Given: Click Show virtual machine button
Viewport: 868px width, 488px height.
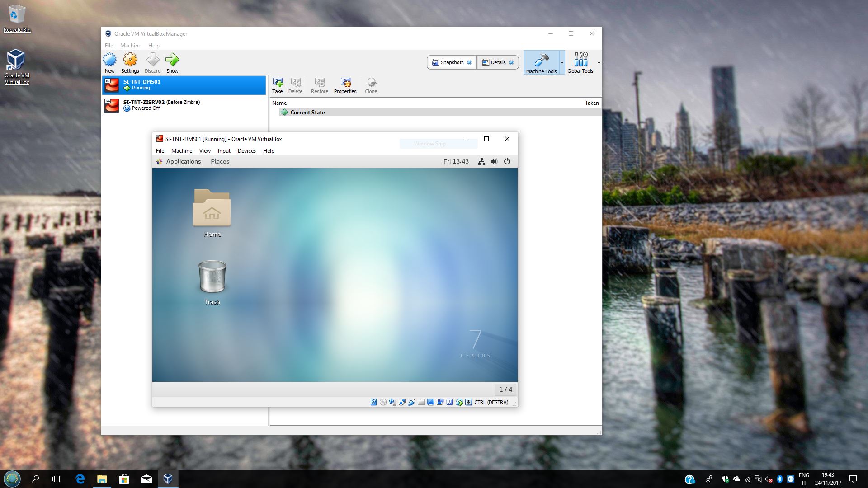Looking at the screenshot, I should pos(172,62).
